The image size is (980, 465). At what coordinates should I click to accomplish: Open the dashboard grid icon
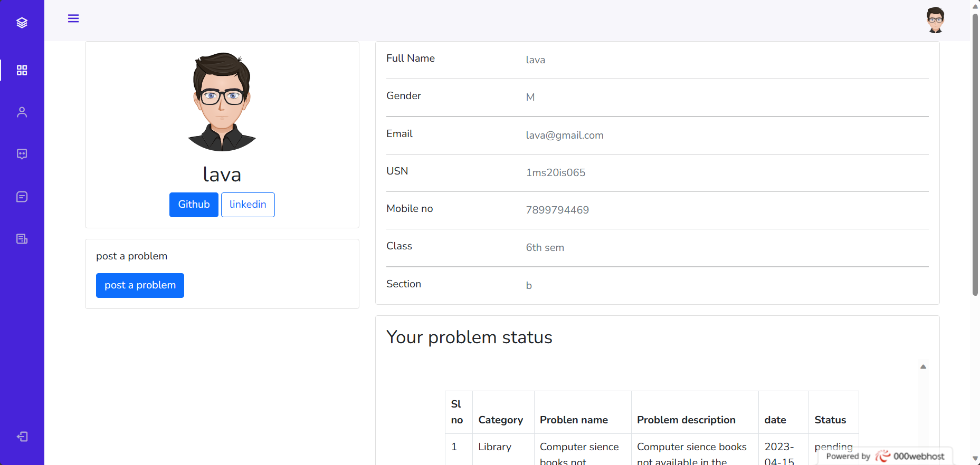point(22,70)
